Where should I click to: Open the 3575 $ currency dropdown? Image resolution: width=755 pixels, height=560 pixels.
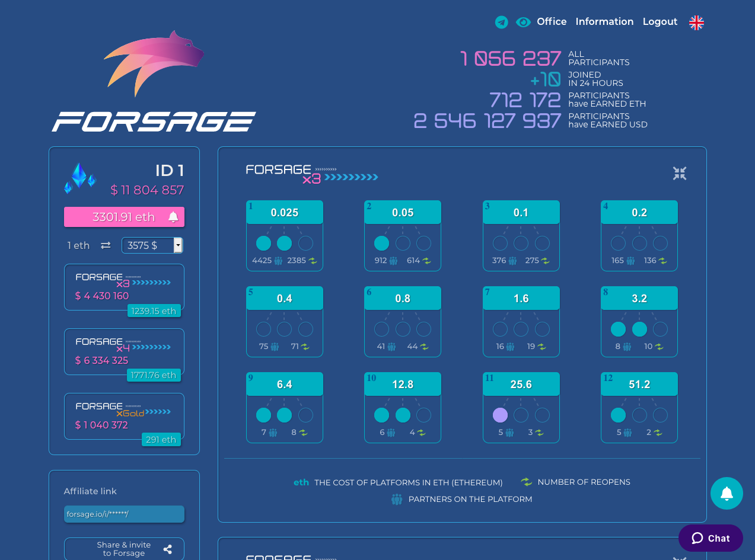pyautogui.click(x=152, y=245)
